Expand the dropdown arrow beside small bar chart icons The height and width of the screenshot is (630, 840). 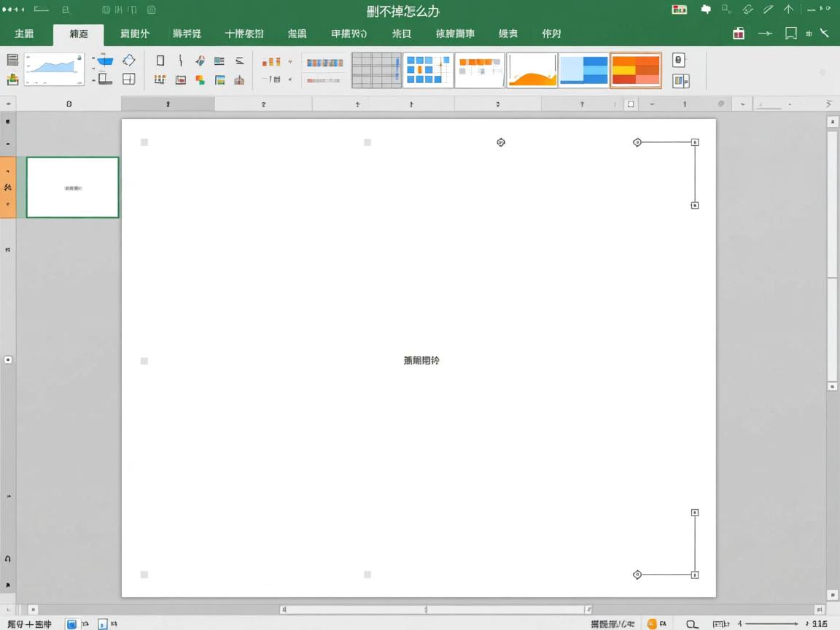tap(290, 62)
